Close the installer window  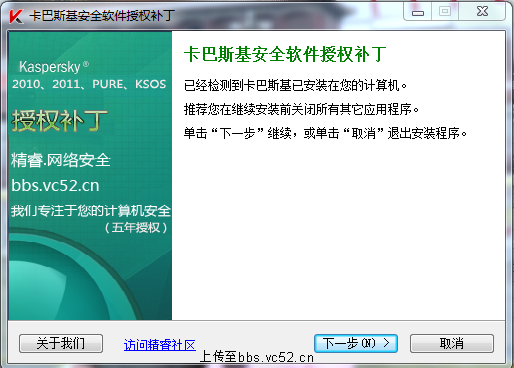pyautogui.click(x=482, y=12)
